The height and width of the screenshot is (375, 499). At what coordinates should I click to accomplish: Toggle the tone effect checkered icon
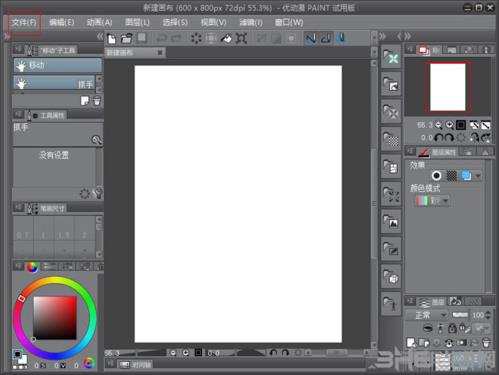coord(452,175)
